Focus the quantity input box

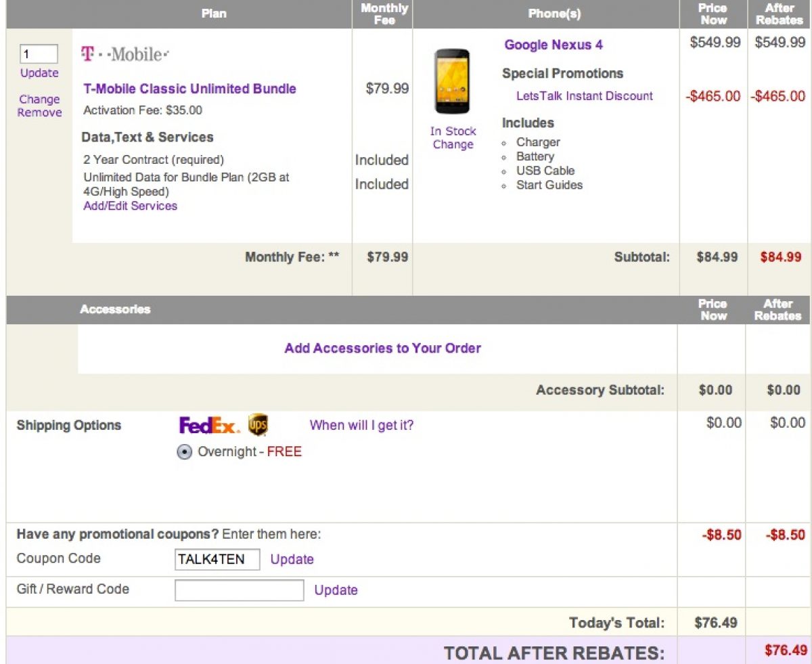pos(39,54)
